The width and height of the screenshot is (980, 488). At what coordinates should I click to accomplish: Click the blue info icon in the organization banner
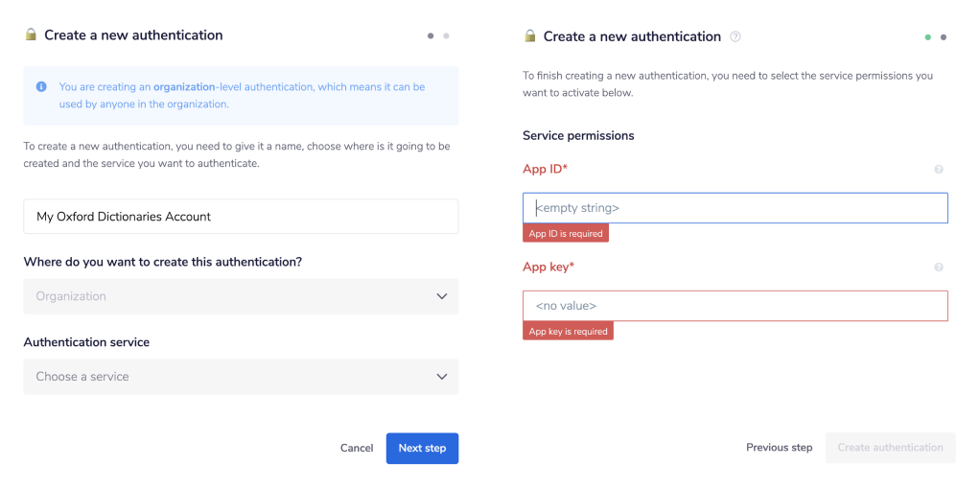point(41,86)
